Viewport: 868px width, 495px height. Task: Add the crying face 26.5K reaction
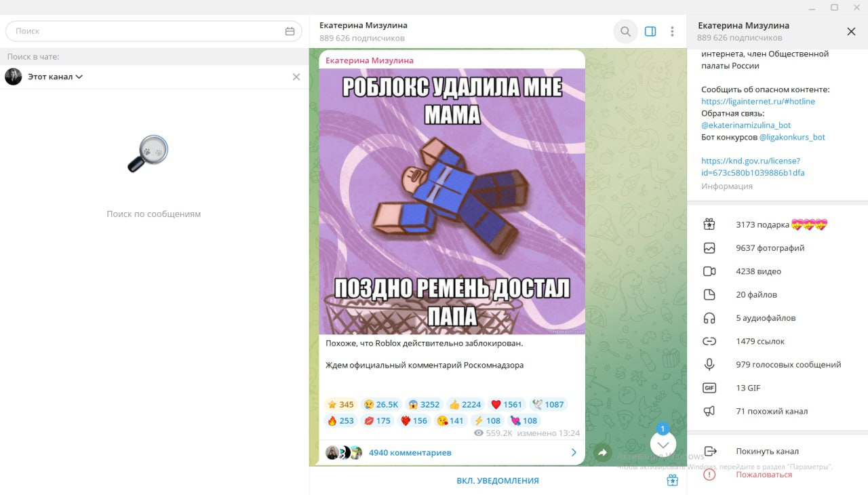(381, 404)
